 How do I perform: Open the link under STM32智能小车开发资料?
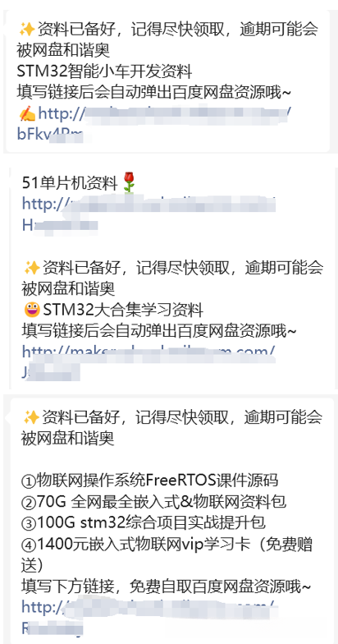[165, 113]
